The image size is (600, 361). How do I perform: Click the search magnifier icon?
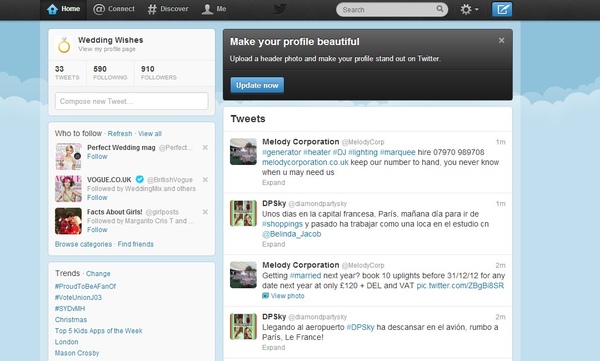[x=440, y=9]
